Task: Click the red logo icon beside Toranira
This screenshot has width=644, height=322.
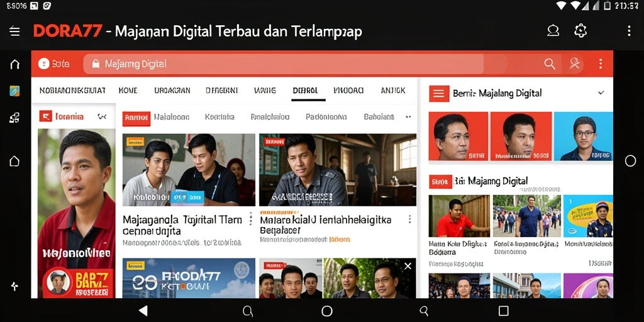Action: pyautogui.click(x=45, y=116)
